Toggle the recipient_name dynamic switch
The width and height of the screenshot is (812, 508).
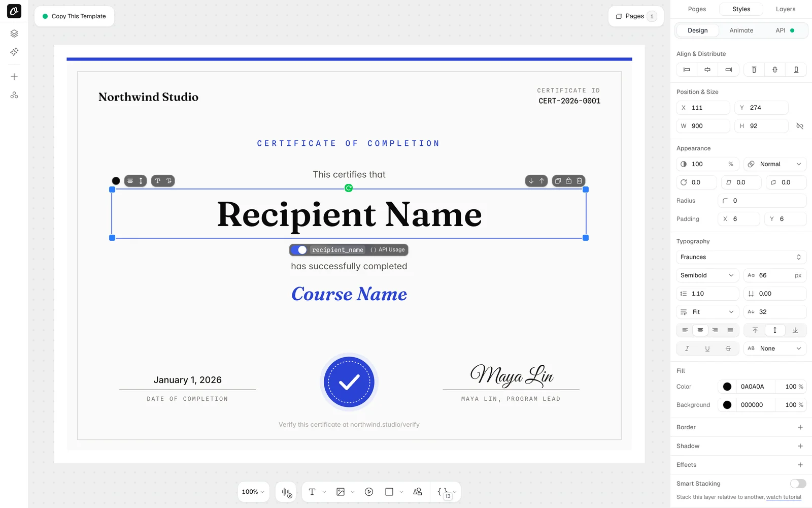(299, 250)
